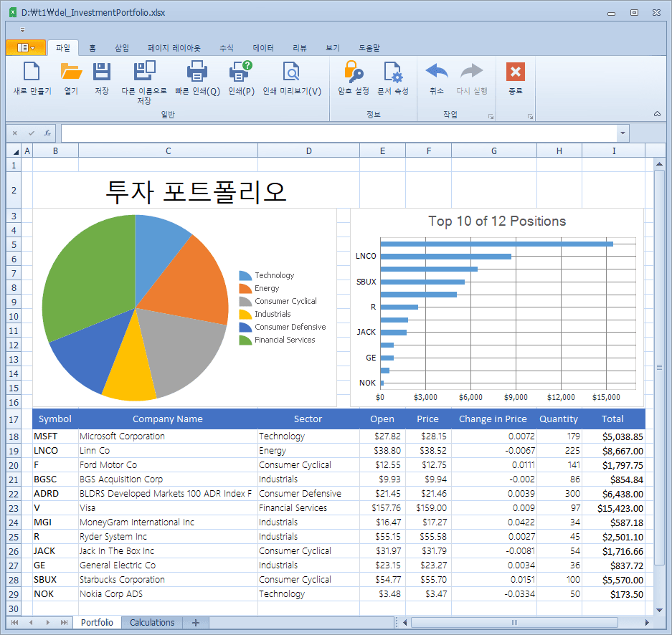This screenshot has height=635, width=672.
Task: Go to next sheet tab arrow
Action: click(47, 623)
